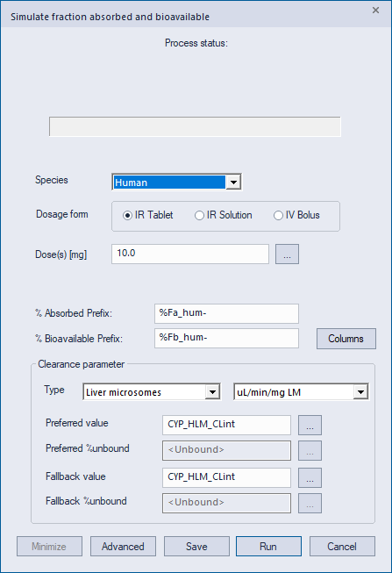
Task: Click the Dose(s) [mg] input field
Action: [x=190, y=254]
